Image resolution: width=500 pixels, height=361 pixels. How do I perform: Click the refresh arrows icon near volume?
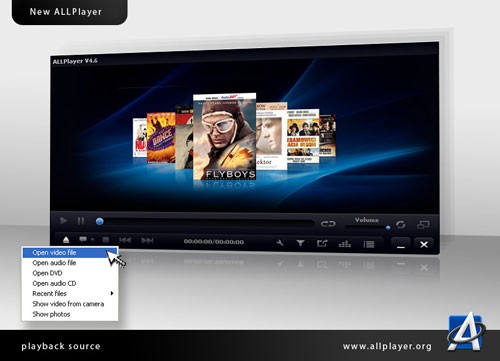click(401, 225)
